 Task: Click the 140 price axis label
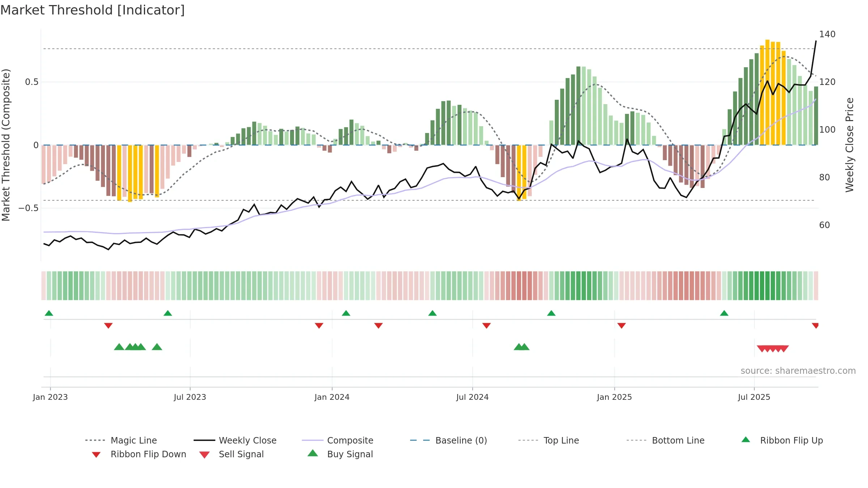point(827,34)
